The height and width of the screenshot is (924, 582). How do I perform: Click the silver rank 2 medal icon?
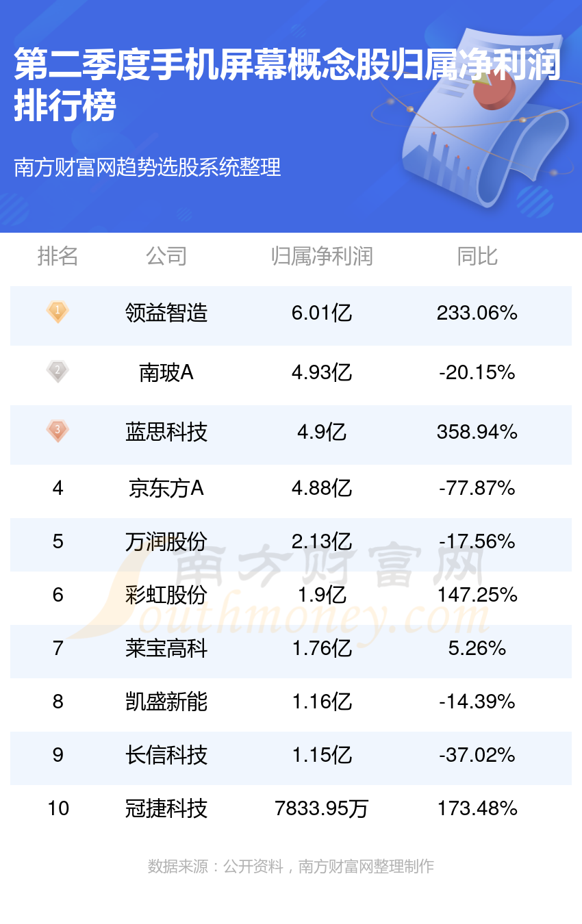pos(58,372)
